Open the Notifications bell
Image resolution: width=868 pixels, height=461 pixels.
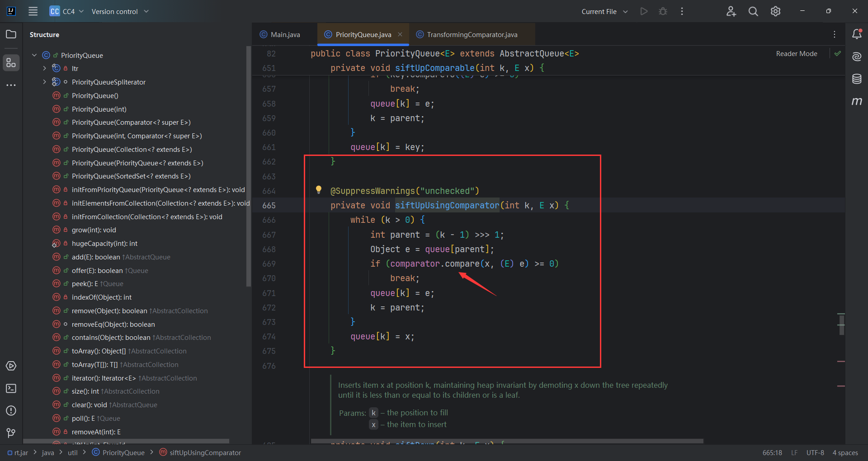pyautogui.click(x=857, y=34)
